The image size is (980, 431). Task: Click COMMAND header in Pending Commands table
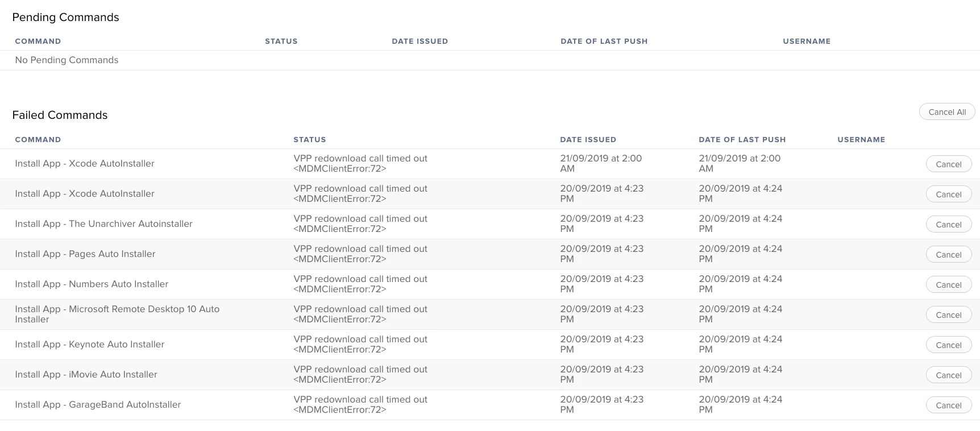pyautogui.click(x=38, y=41)
